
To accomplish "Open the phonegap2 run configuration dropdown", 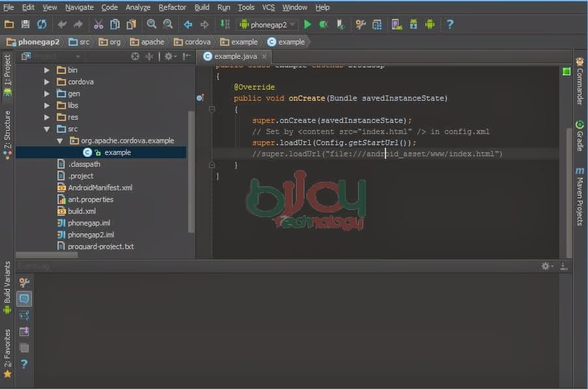I will click(269, 24).
